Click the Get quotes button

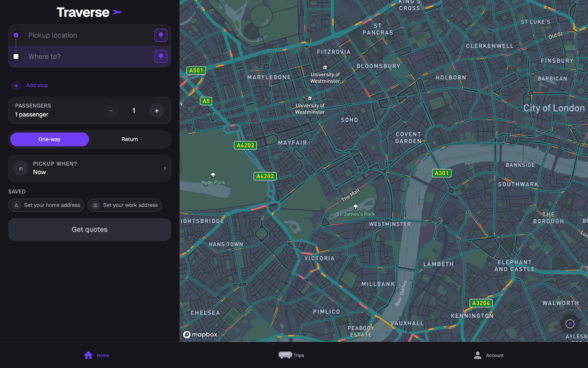[90, 230]
